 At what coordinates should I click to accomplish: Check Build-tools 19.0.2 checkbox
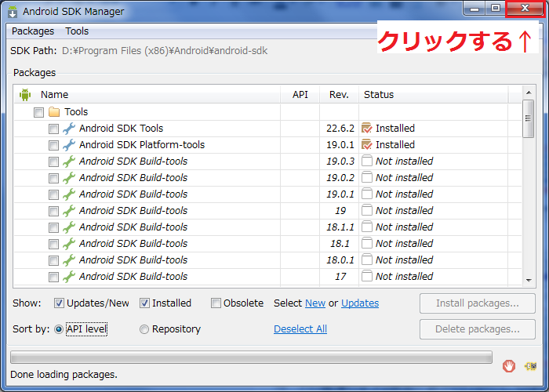(53, 178)
